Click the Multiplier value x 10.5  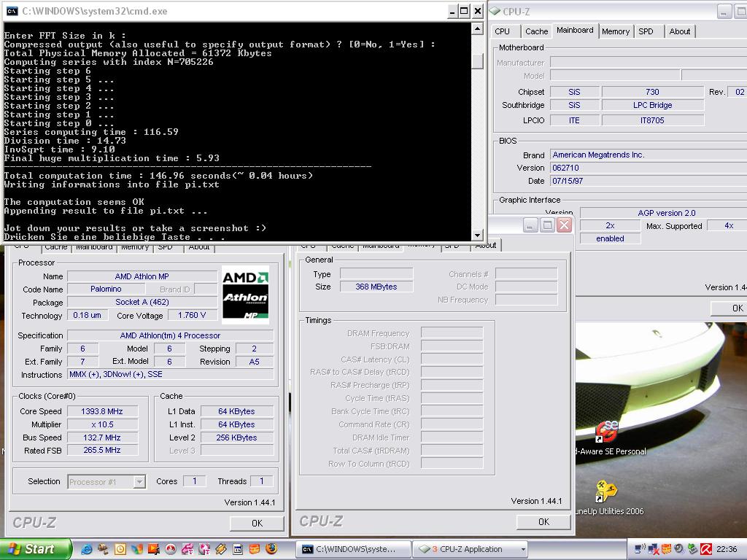pos(102,424)
